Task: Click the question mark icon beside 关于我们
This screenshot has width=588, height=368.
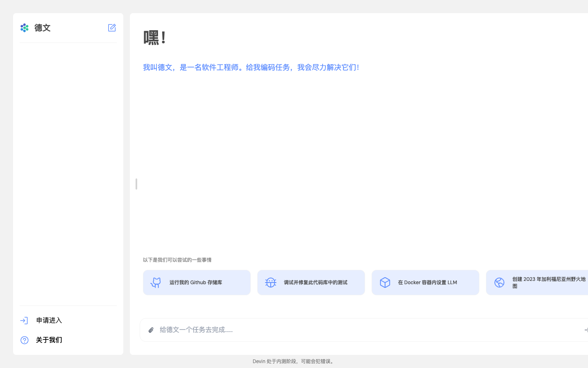Action: tap(24, 340)
